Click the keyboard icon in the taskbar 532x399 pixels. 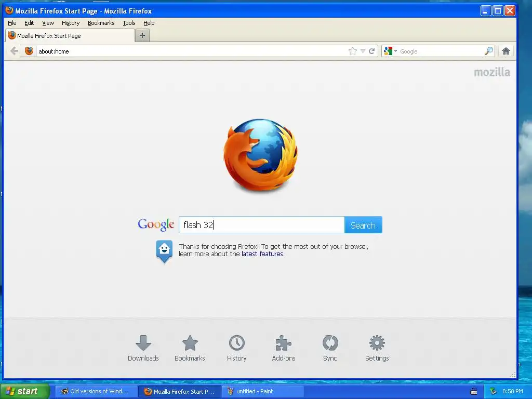tap(474, 392)
